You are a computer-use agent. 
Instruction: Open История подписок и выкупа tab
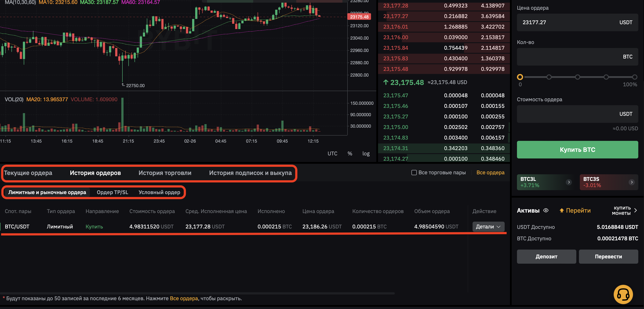(250, 173)
